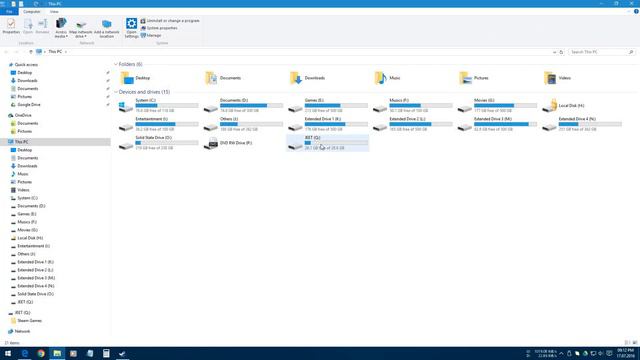The height and width of the screenshot is (360, 640).
Task: Open the address bar history dropdown
Action: tap(554, 52)
